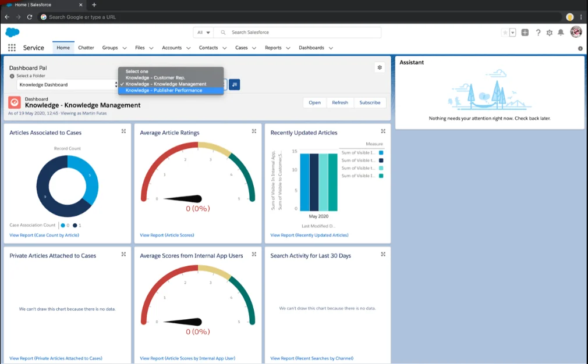Click the orange dashboard gauge icon
The image size is (588, 364).
coord(15,102)
